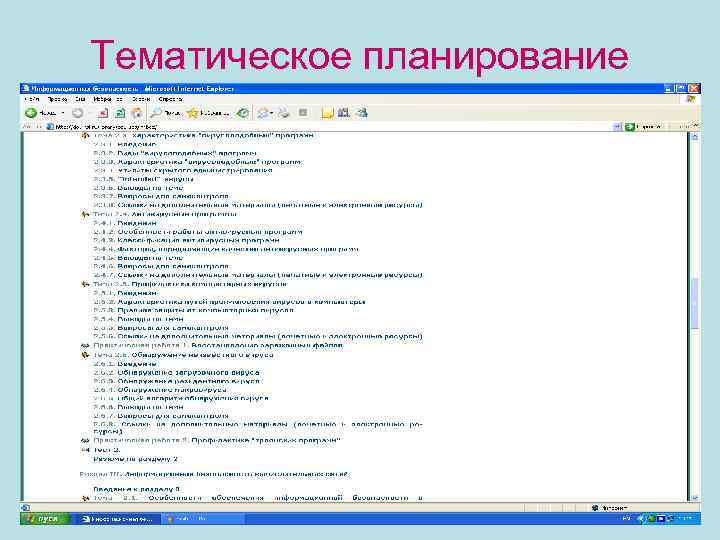Click the Windows пуск Start button

(45, 519)
